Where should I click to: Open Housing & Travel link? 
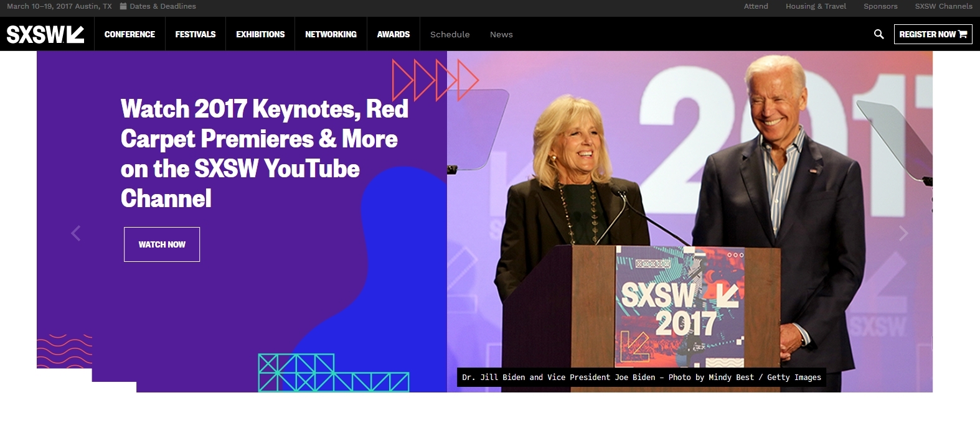816,6
